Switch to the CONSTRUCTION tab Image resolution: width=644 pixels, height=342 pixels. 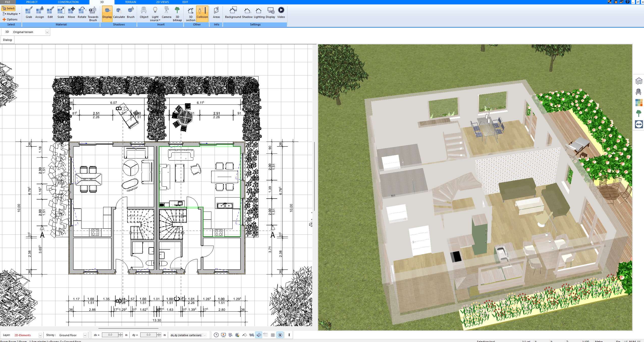[68, 2]
